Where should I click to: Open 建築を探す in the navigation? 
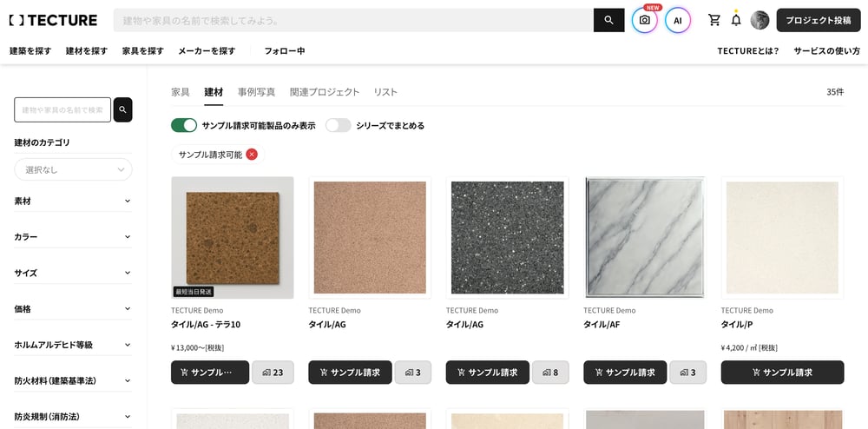30,51
